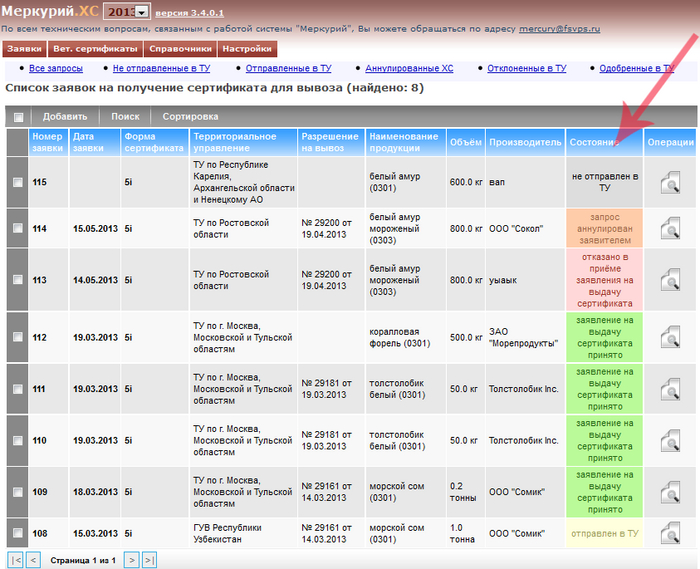Screen dimensions: 700x569
Task: Sort by Номер заявки column header
Action: coord(47,141)
